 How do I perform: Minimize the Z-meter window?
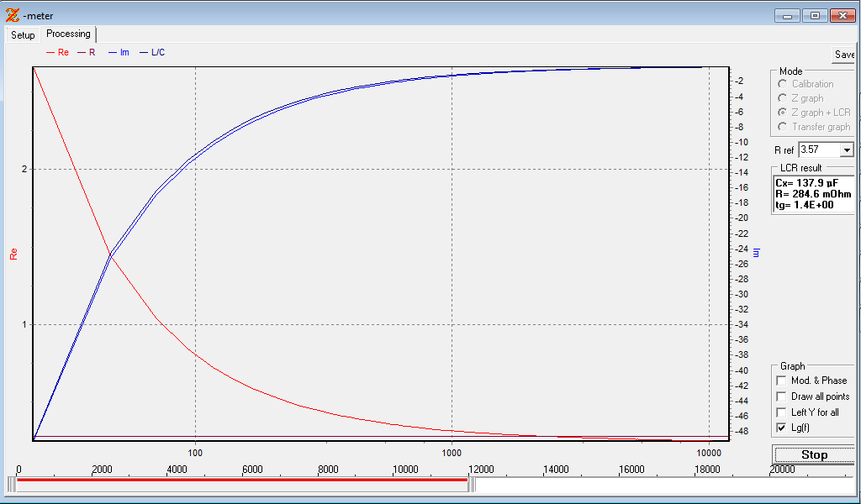point(787,16)
